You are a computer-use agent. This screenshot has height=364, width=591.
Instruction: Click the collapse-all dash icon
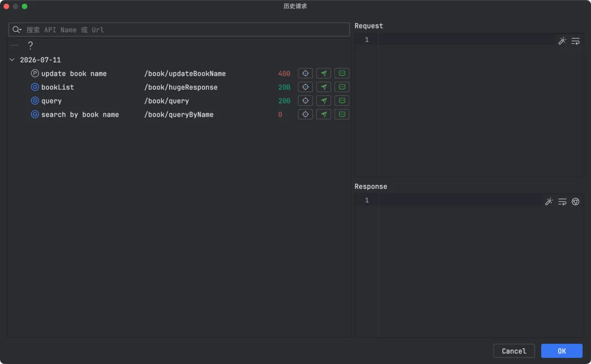[x=15, y=45]
